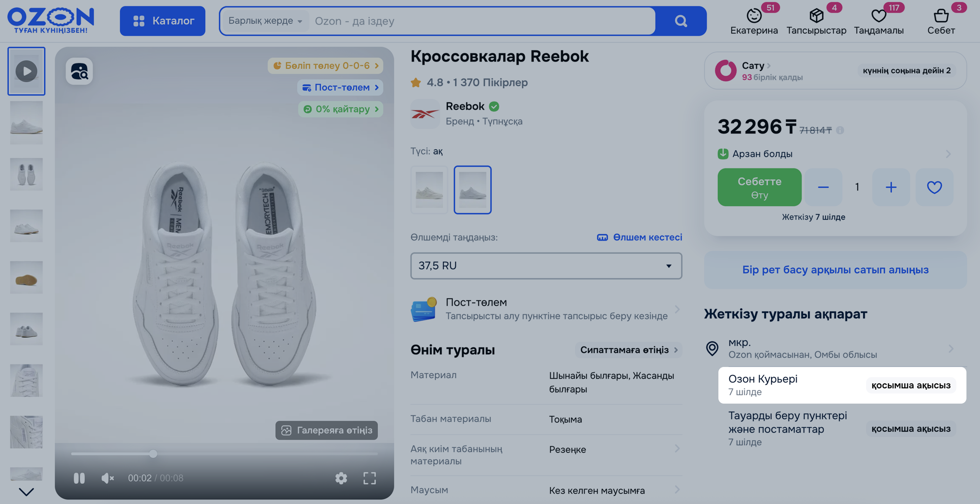Open Тапсырыстар orders box icon
Screen dimensions: 980x504
click(816, 16)
